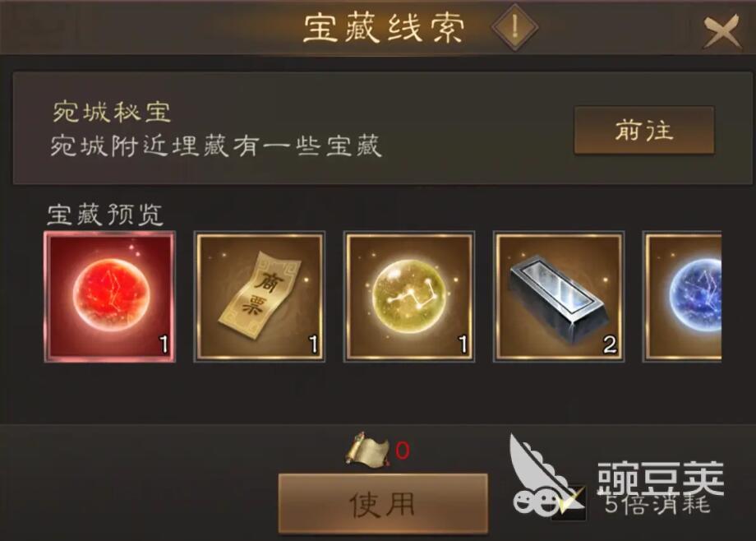Select the red constellation orb reward
Viewport: 756px width, 541px height.
pyautogui.click(x=110, y=297)
